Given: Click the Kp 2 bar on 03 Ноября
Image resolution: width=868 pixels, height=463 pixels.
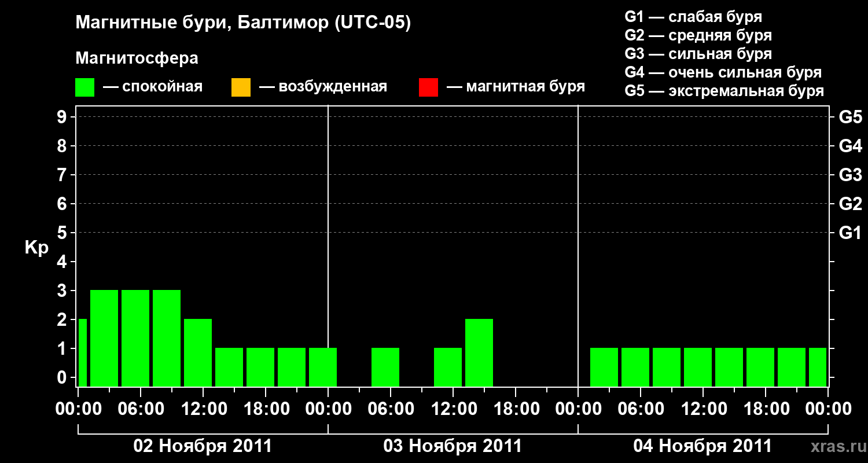Looking at the screenshot, I should coord(479,352).
